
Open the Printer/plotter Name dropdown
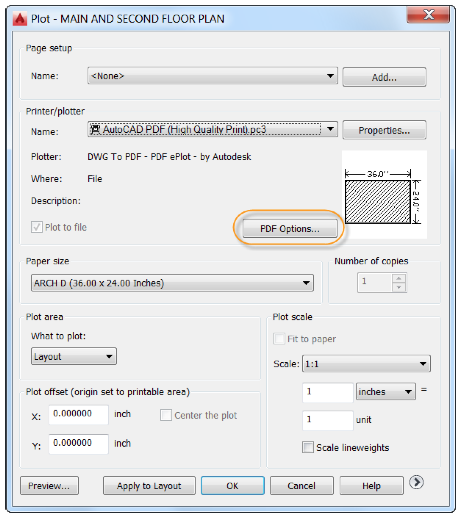click(212, 129)
